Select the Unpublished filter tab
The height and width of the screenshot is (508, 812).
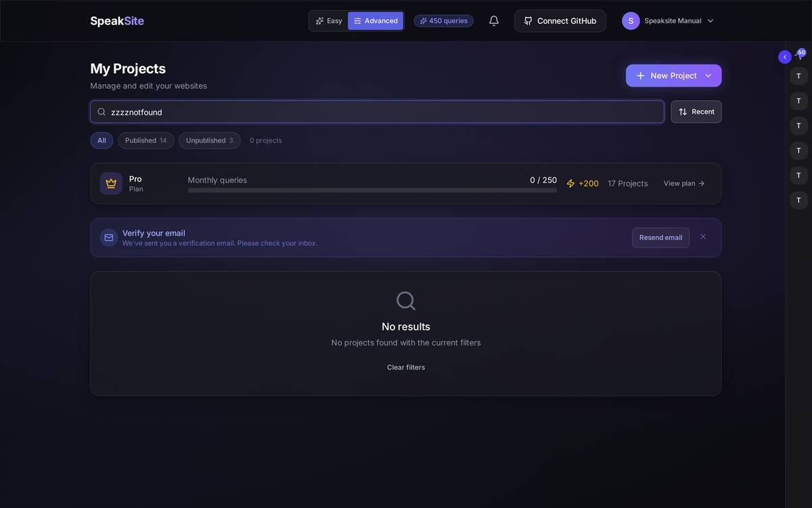pos(209,140)
